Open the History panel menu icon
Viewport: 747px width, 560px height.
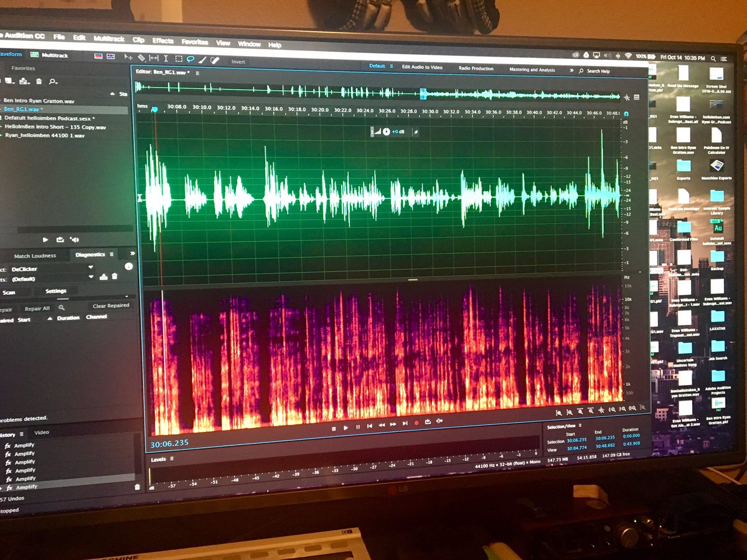[x=21, y=434]
